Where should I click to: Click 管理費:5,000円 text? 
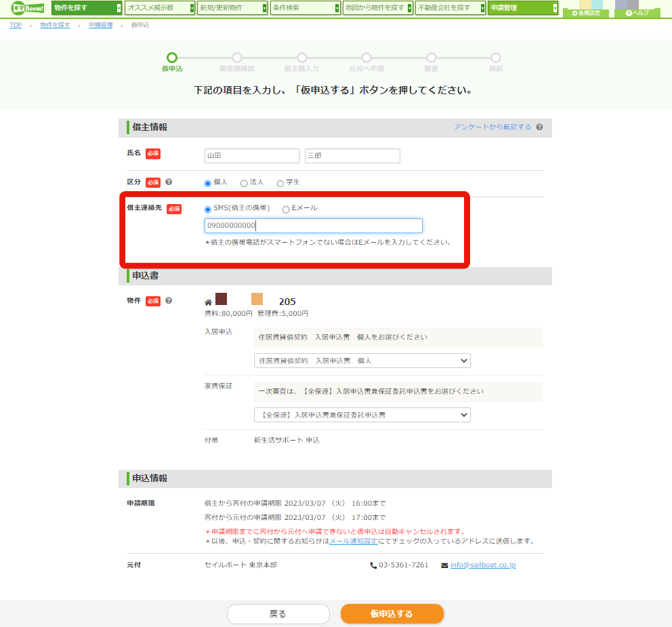point(283,313)
